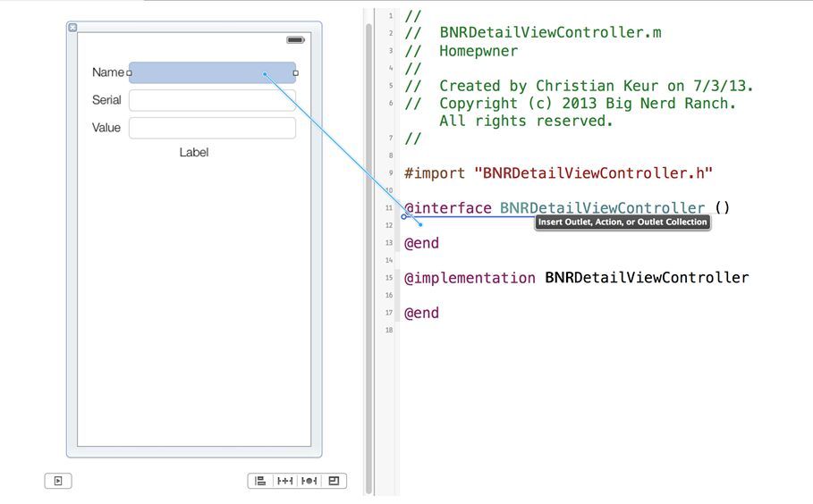Viewport: 813px width, 504px height.
Task: Click the 'BNRDetailViewController.m' comment line
Action: [551, 32]
